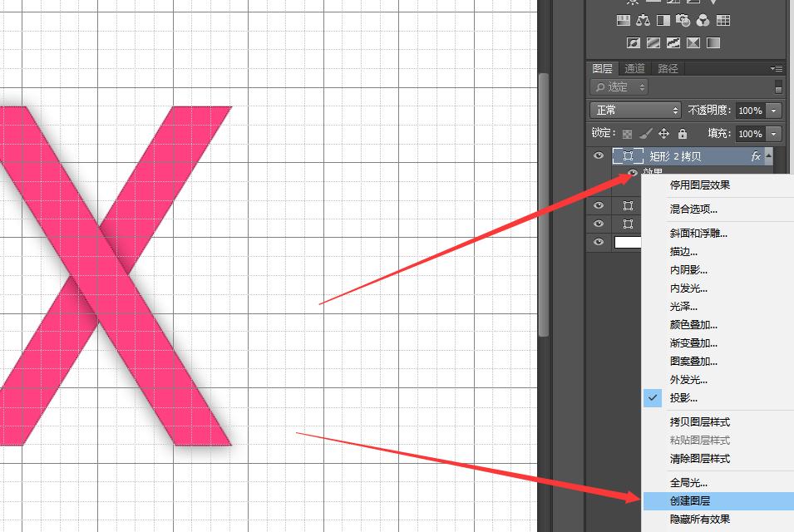794x532 pixels.
Task: Add a Black & White adjustment layer
Action: (x=663, y=20)
